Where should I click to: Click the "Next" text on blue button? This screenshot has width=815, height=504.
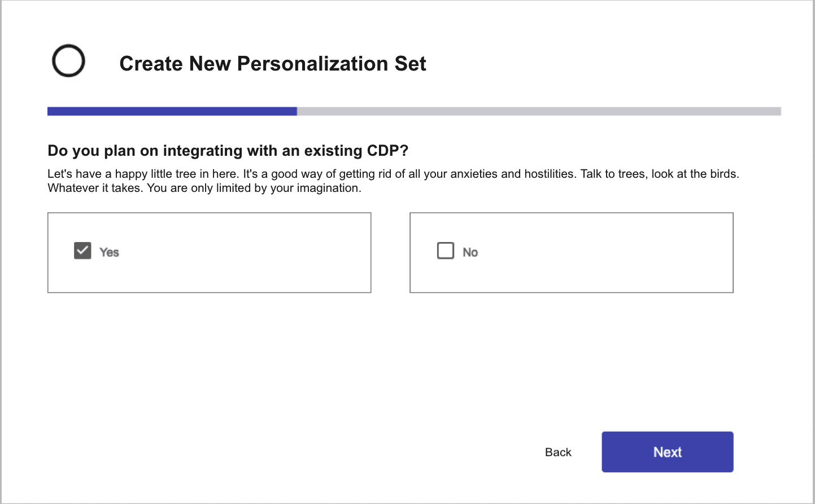tap(668, 452)
